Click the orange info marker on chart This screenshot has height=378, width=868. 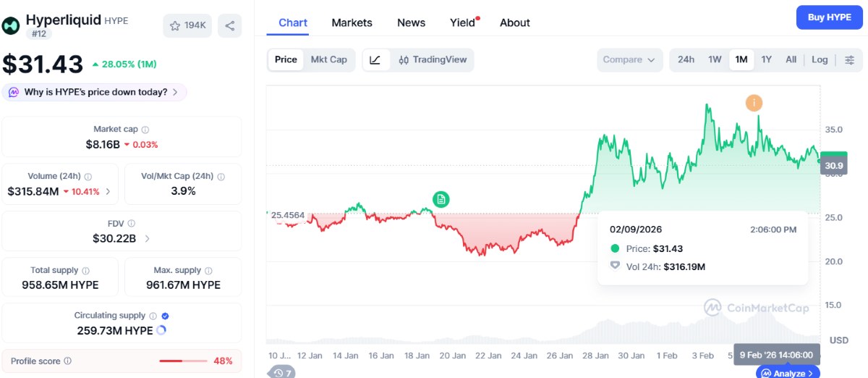point(754,103)
